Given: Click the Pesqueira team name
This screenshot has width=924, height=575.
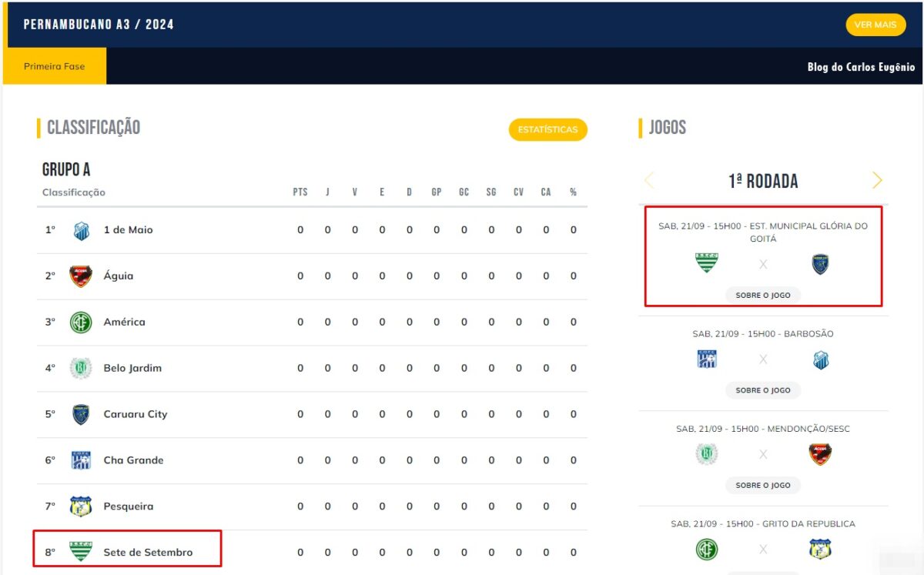Looking at the screenshot, I should coord(129,506).
